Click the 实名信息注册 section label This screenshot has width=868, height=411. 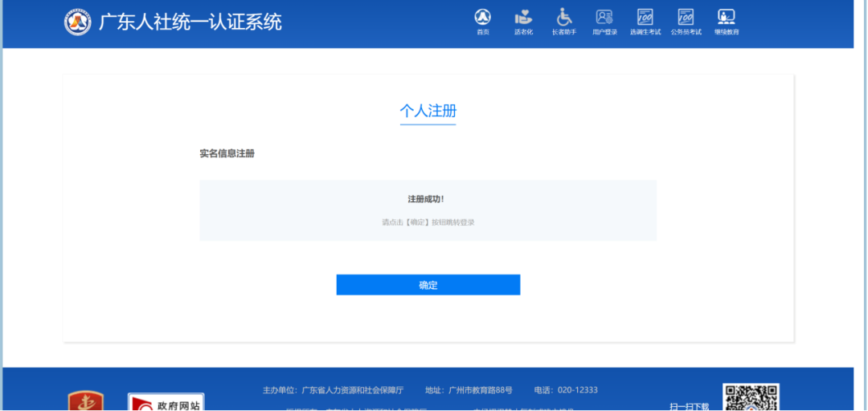click(x=227, y=153)
